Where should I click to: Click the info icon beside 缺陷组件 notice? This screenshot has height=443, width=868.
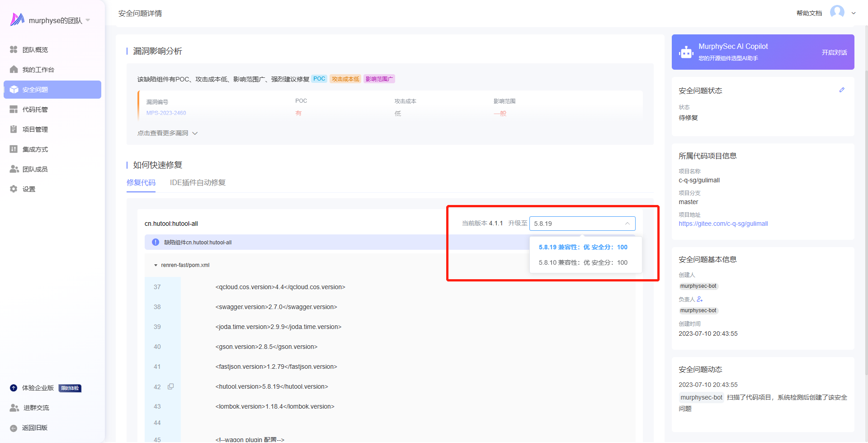point(156,242)
